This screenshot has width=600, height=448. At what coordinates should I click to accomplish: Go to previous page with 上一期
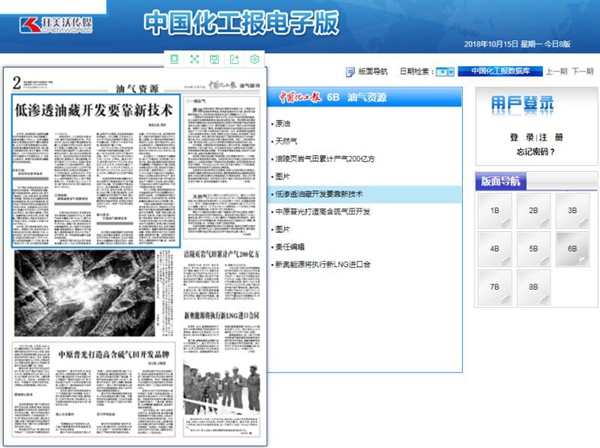point(556,72)
